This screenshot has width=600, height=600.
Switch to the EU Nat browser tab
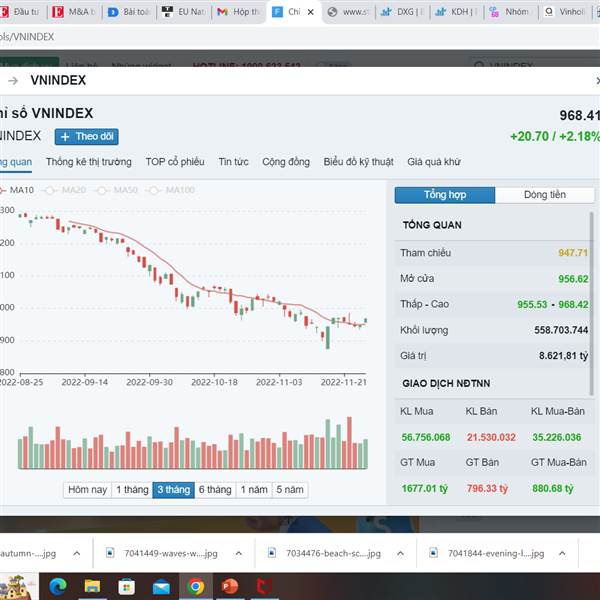click(183, 12)
